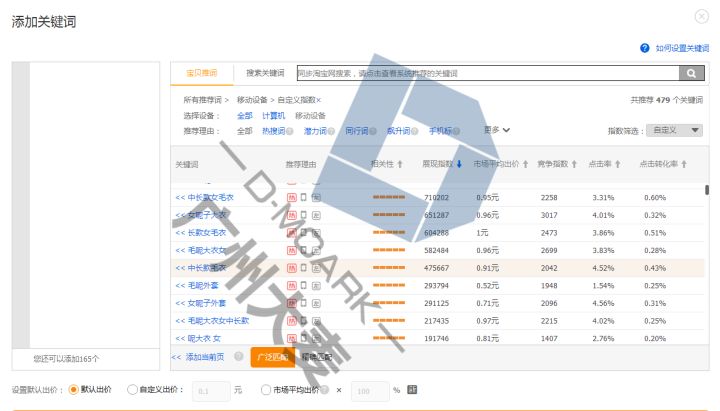Filter reasons by 同行词

click(x=357, y=131)
